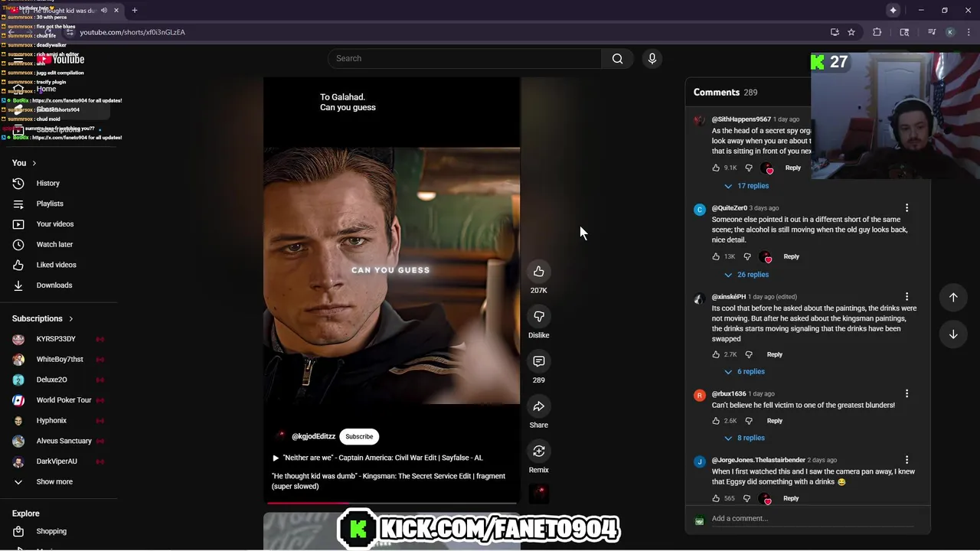Image resolution: width=980 pixels, height=551 pixels.
Task: Dislike @xinskéPH's comment
Action: (749, 354)
